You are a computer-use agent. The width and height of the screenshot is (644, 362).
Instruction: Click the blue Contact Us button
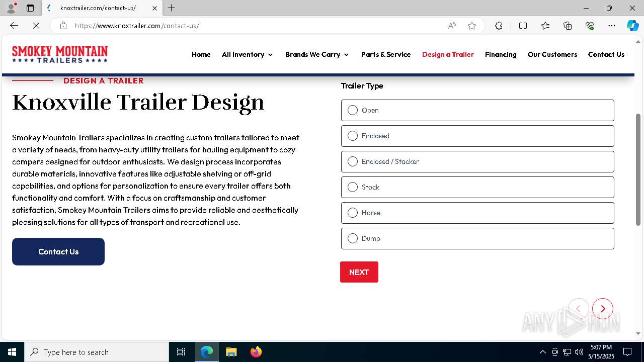(58, 251)
